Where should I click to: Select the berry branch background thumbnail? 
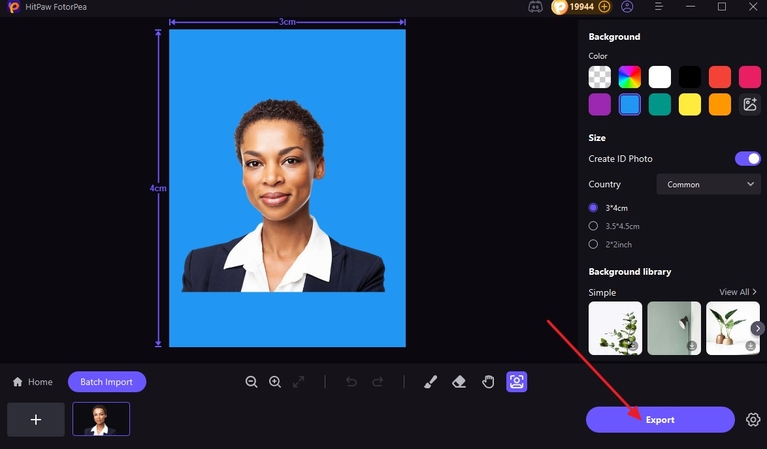(615, 328)
